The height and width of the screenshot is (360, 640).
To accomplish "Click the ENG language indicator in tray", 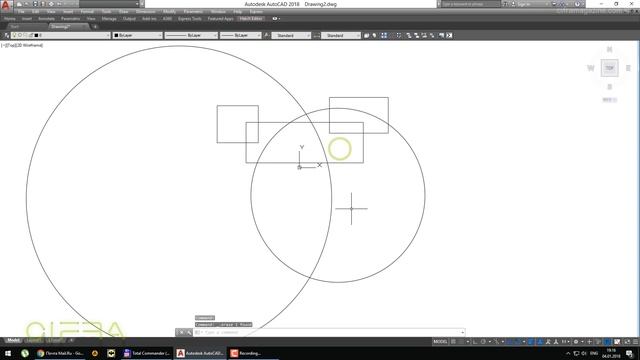I will (x=594, y=353).
